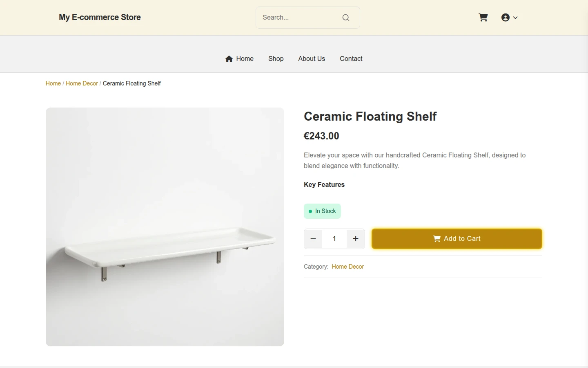This screenshot has width=588, height=368.
Task: Click the cart icon inside Add to Cart
Action: tap(437, 239)
